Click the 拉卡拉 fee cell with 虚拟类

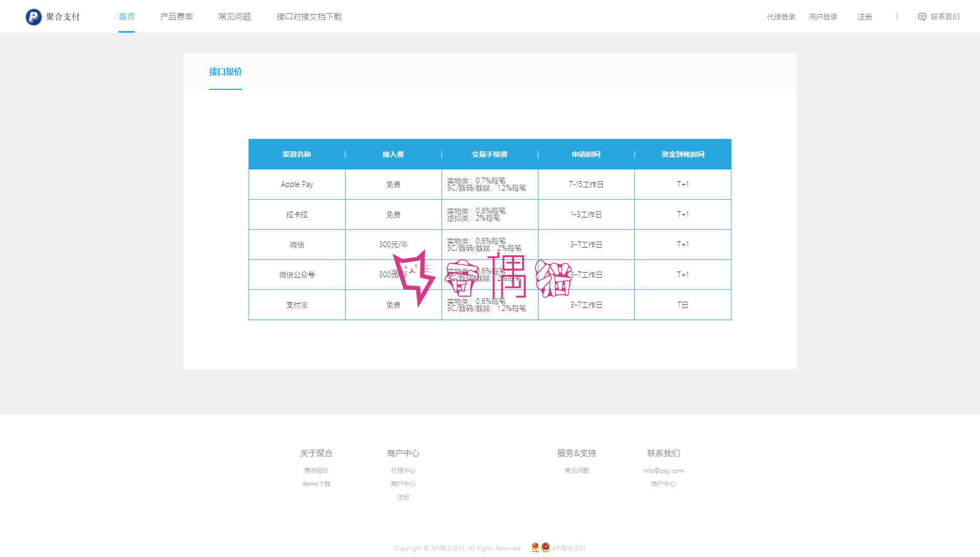(x=490, y=214)
